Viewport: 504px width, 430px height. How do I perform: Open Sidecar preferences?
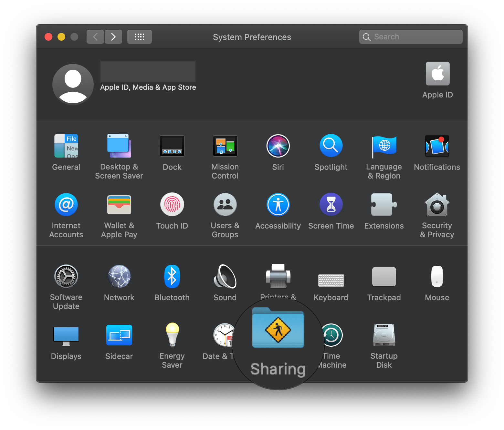pos(119,335)
